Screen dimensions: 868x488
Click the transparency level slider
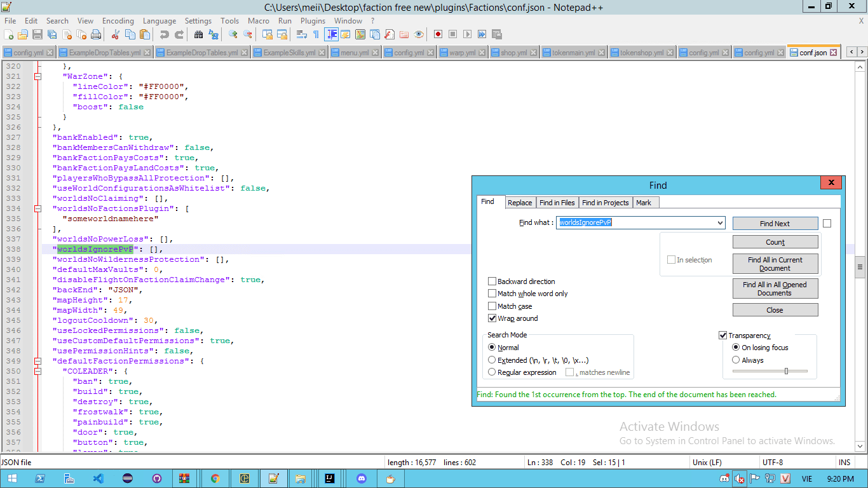786,371
